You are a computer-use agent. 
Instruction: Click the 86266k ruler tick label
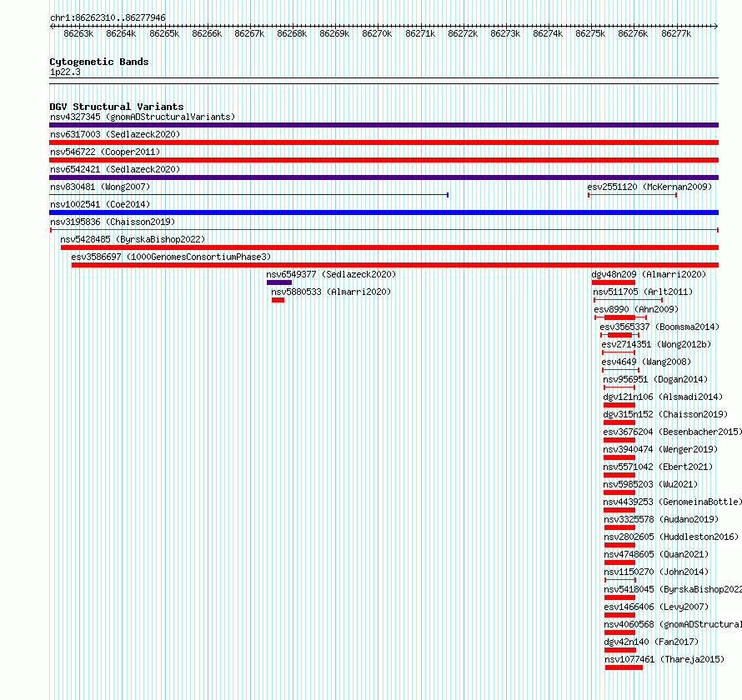[207, 33]
